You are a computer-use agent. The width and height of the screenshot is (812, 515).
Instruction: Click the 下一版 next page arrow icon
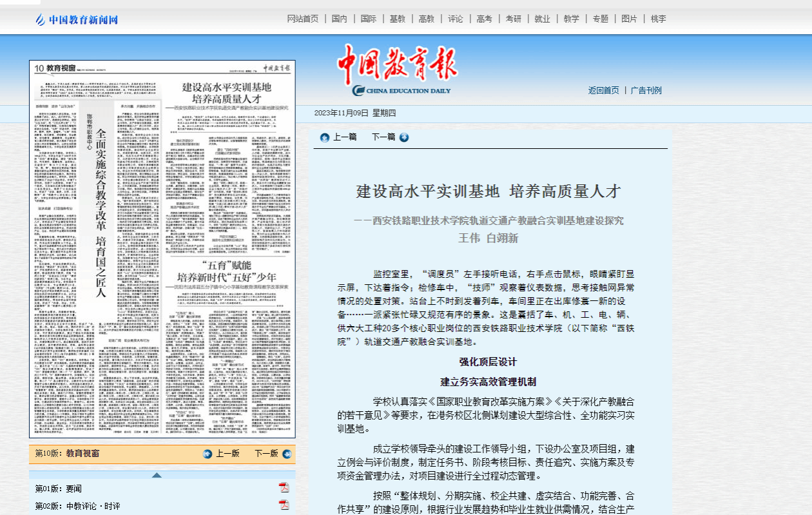click(287, 454)
